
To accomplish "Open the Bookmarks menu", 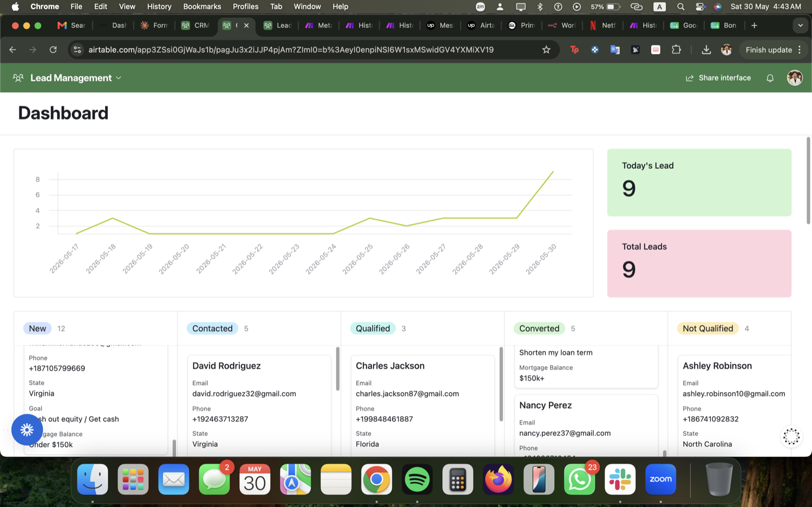I will coord(202,6).
